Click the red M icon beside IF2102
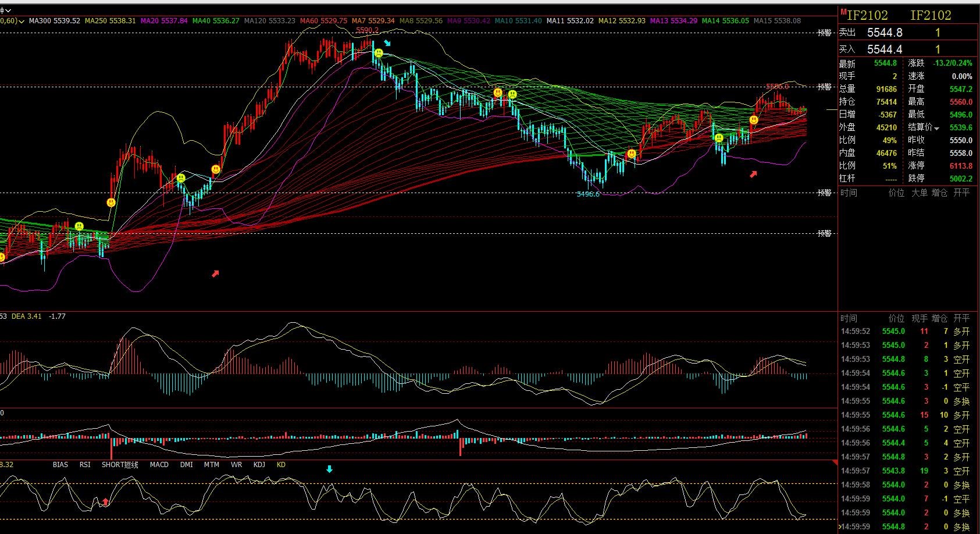The width and height of the screenshot is (980, 534). 843,12
